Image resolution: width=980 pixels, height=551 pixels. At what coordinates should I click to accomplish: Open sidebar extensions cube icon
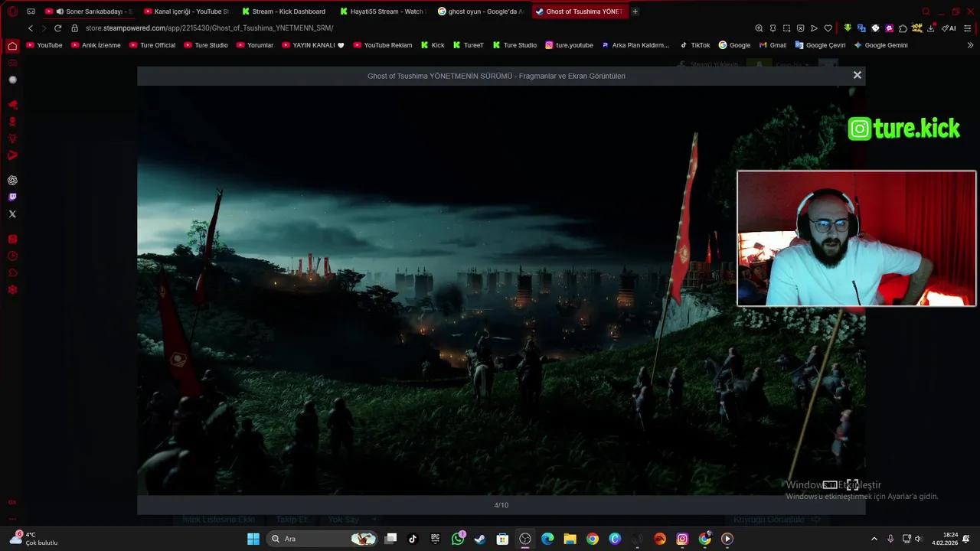point(12,273)
